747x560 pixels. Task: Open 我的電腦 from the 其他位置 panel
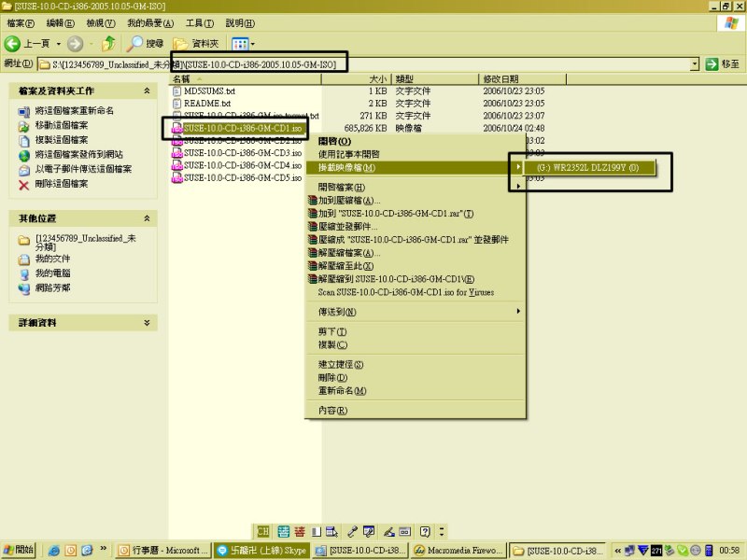pos(52,273)
